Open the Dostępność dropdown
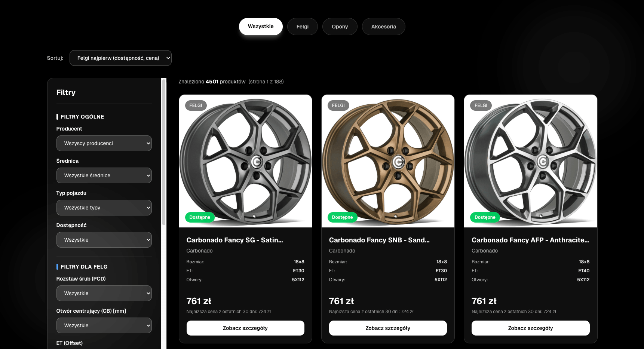This screenshot has height=349, width=644. tap(104, 240)
